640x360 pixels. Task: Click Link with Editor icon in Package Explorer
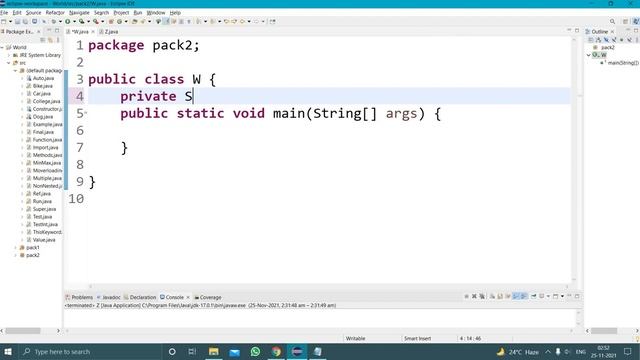pyautogui.click(x=51, y=40)
